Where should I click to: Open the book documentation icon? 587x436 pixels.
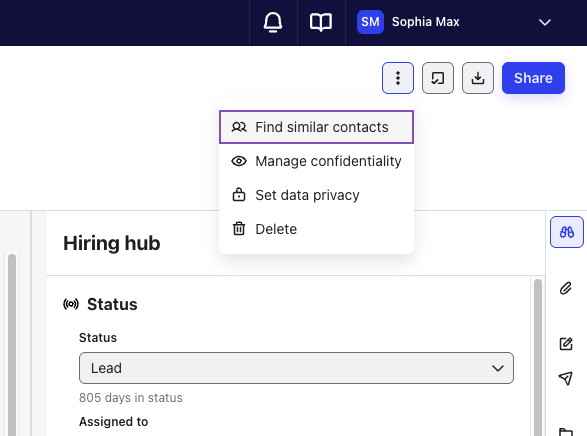[x=321, y=22]
